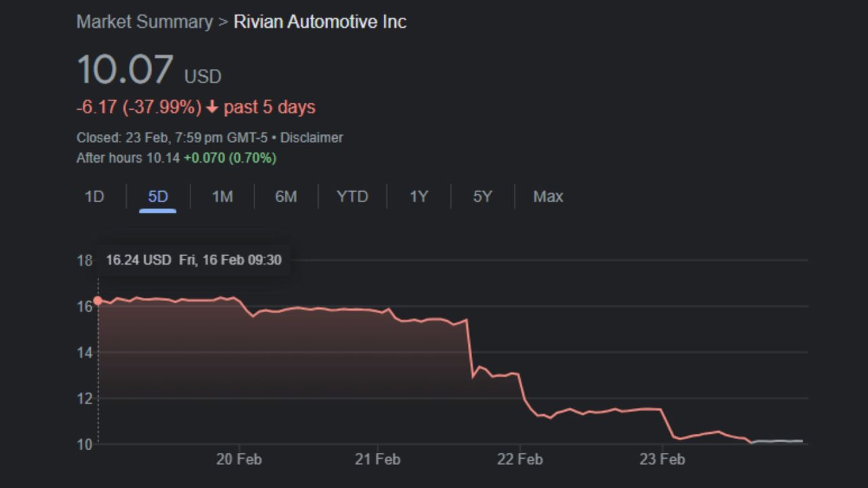This screenshot has width=868, height=488.
Task: Click the Closed: 23 Feb timestamp text
Action: [173, 138]
